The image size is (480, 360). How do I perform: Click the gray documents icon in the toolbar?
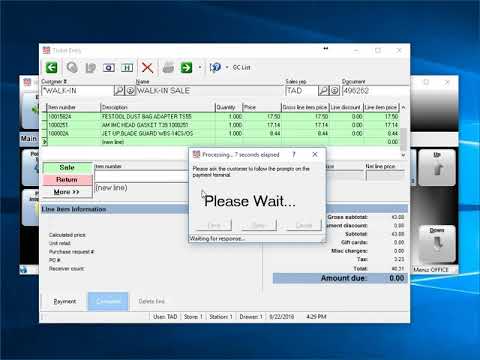[90, 68]
